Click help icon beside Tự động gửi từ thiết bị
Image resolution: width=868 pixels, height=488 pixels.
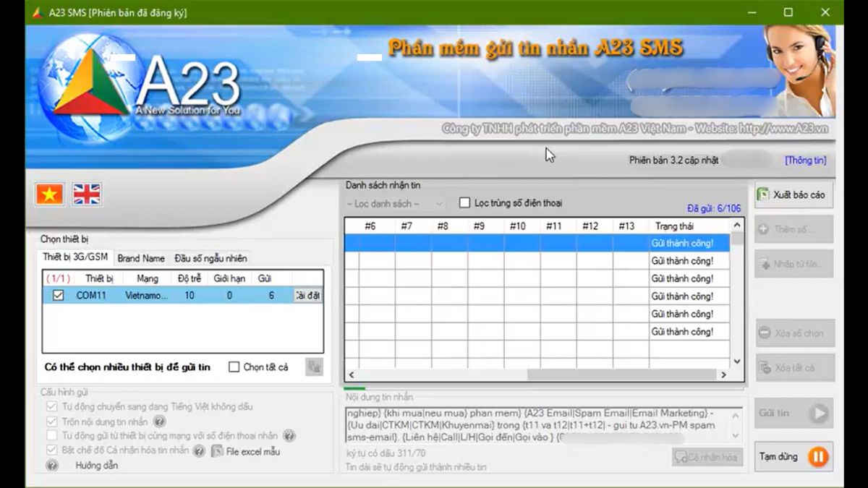pyautogui.click(x=289, y=436)
